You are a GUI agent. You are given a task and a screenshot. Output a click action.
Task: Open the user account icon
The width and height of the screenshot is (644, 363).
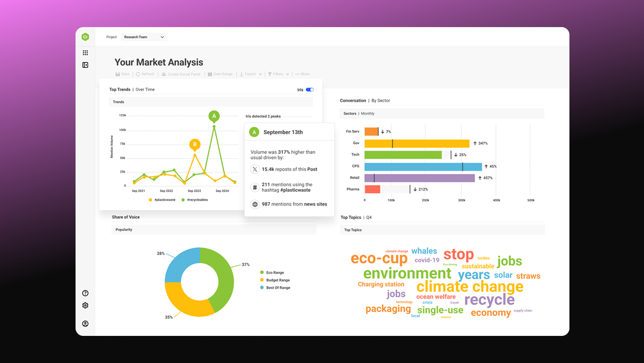85,324
